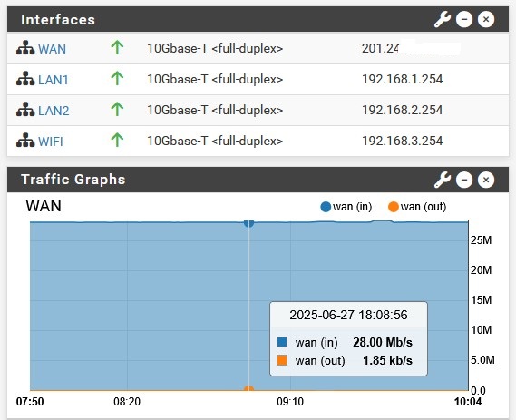Open Traffic Graphs settings wrench
The image size is (516, 420).
[443, 180]
